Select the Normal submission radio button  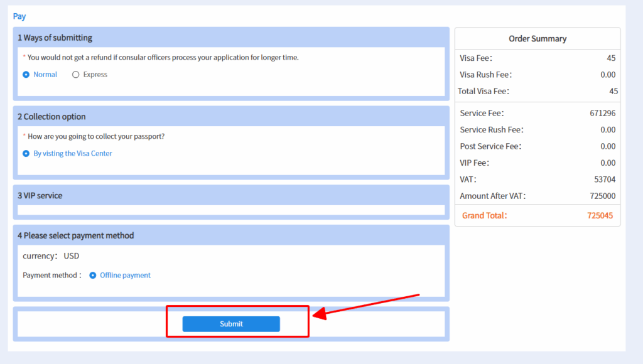[x=26, y=75]
